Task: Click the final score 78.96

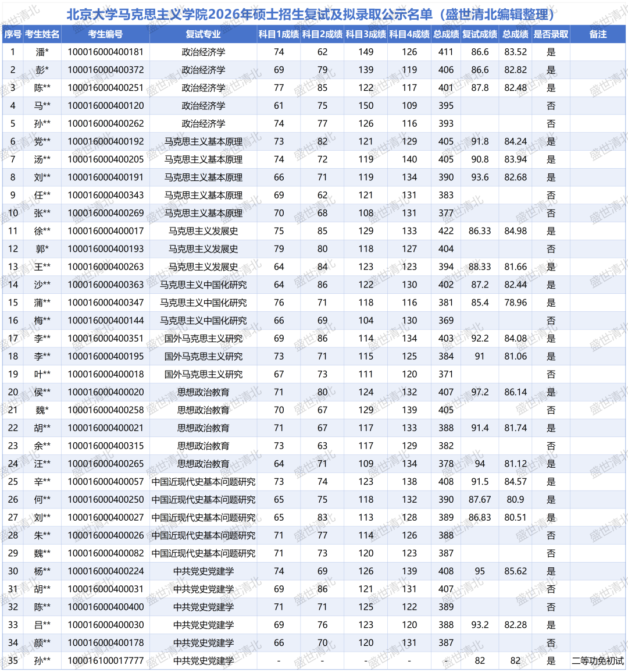Action: [x=515, y=303]
